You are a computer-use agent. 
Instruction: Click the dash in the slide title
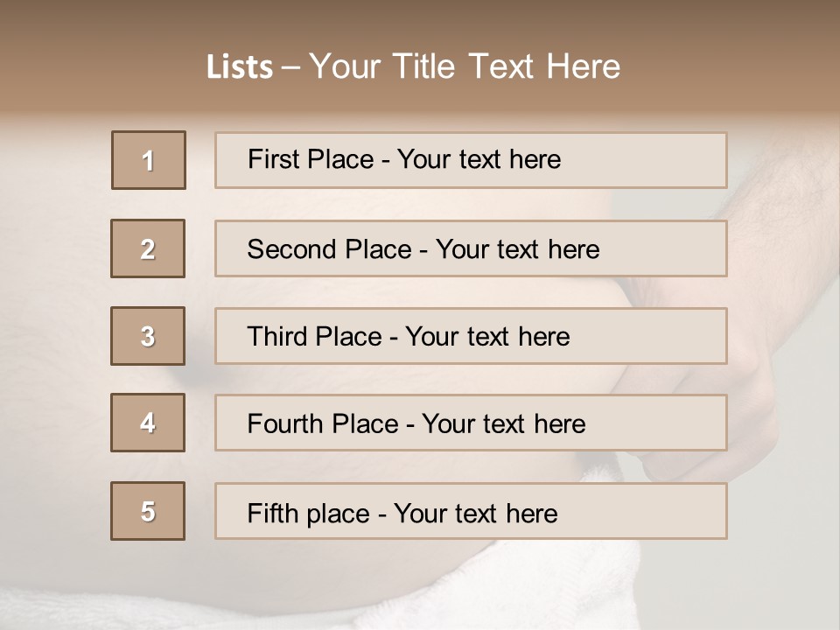coord(291,66)
